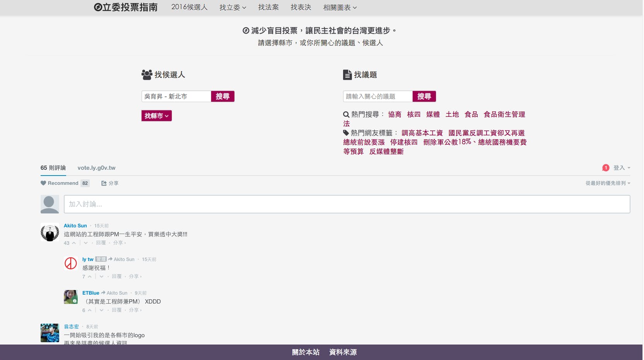Downvote the ETBlue reply
This screenshot has width=644, height=360.
tap(101, 310)
